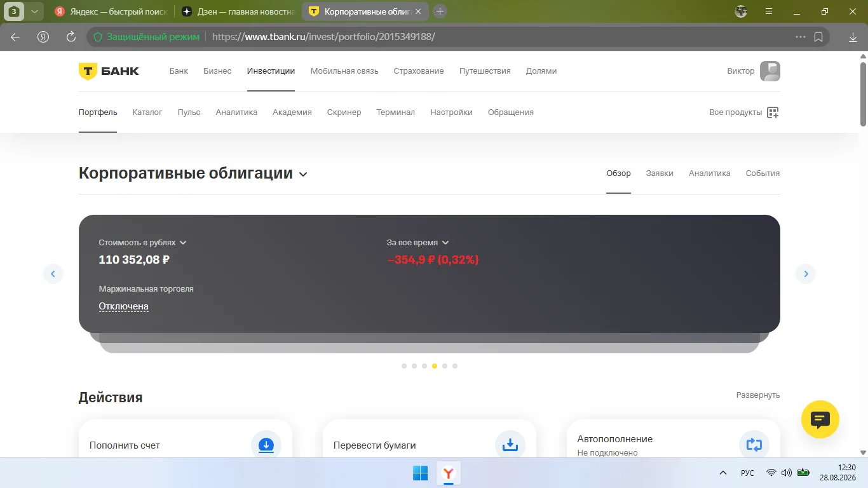Open the browser tab group counter icon
868x488 pixels.
[14, 11]
